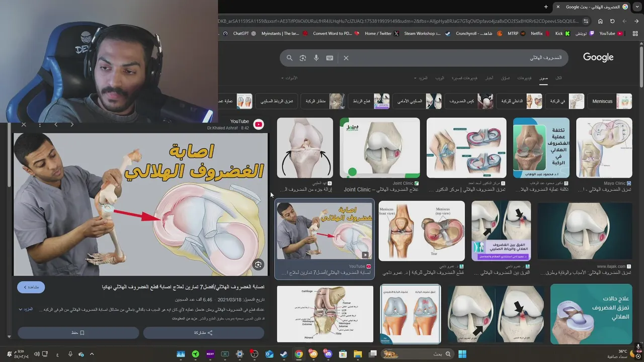Select the Meniscus filter chip
The height and width of the screenshot is (362, 644).
pos(610,101)
